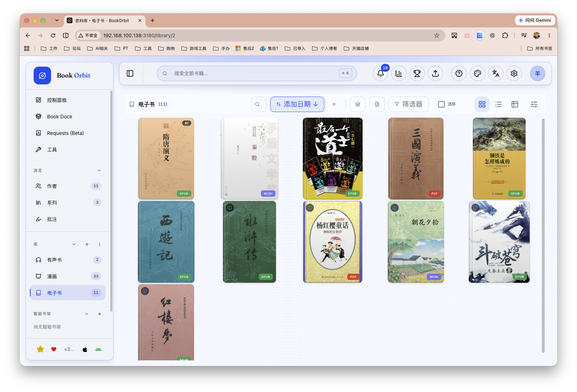The height and width of the screenshot is (392, 577).
Task: Click the read icon on 朝花夕拾 cover
Action: (395, 208)
